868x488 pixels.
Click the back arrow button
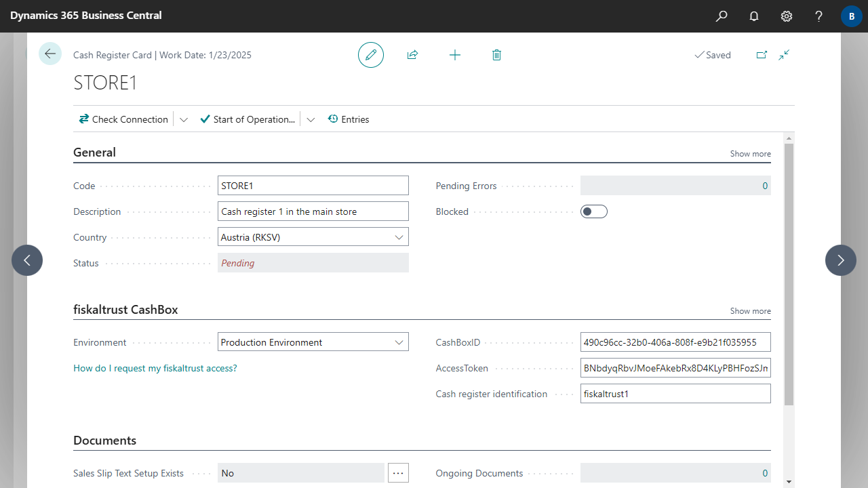coord(50,54)
